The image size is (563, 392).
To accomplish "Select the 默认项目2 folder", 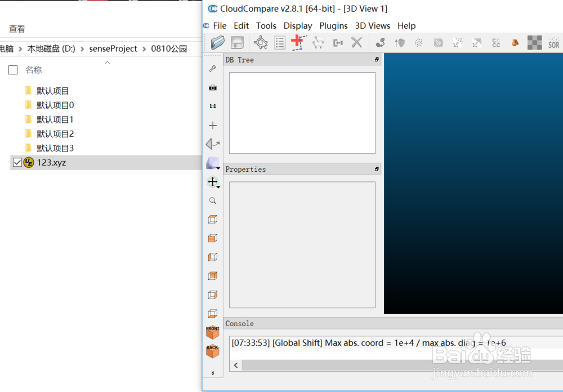I will pyautogui.click(x=55, y=134).
